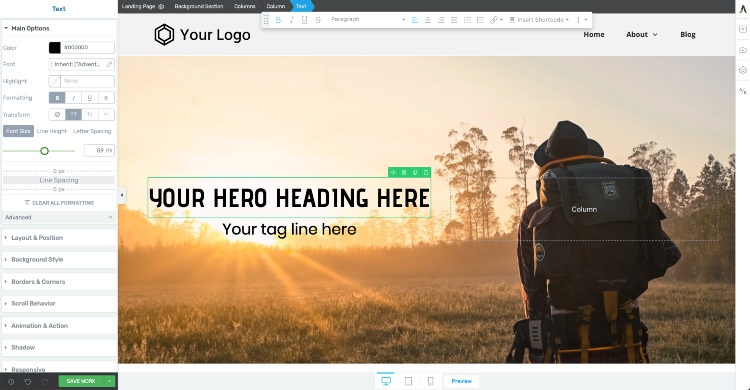Open cloud templates icon in right sidebar
Image resolution: width=750 pixels, height=390 pixels.
[x=743, y=50]
